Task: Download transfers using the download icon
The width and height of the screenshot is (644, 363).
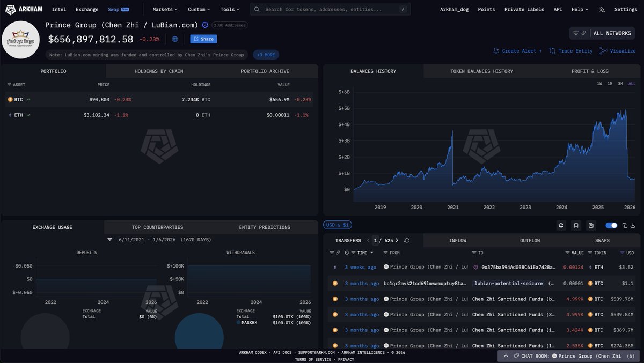Action: pyautogui.click(x=633, y=225)
